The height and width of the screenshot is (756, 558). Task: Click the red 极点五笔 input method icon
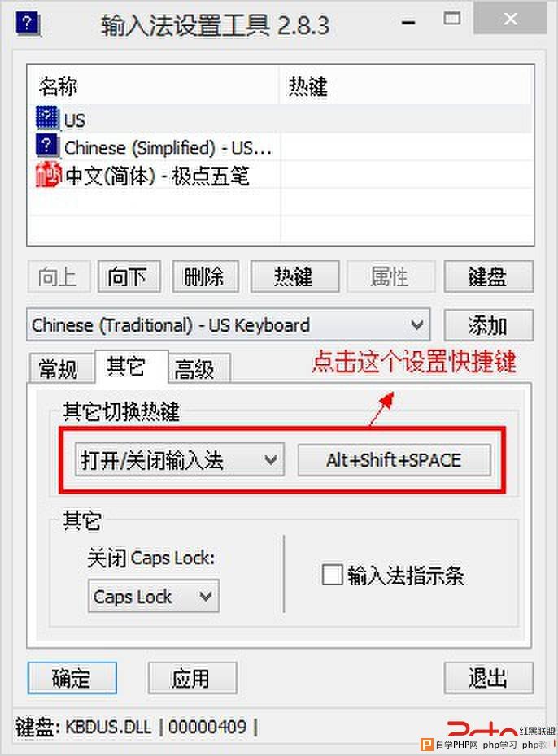[x=48, y=175]
